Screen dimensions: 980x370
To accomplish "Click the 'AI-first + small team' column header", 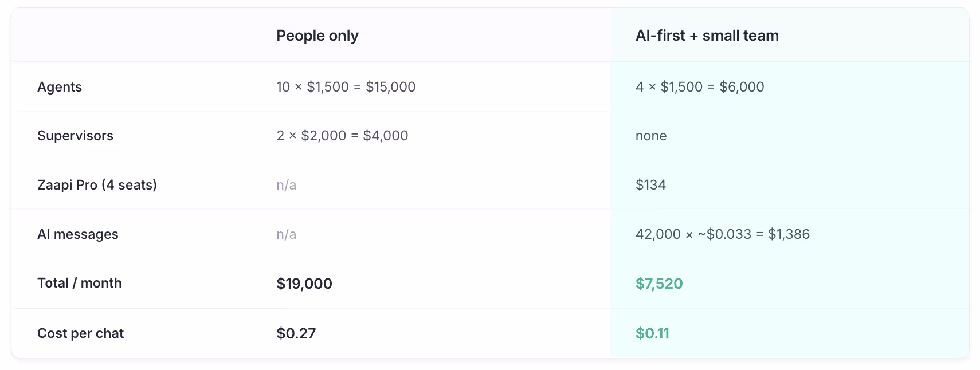I will tap(707, 36).
